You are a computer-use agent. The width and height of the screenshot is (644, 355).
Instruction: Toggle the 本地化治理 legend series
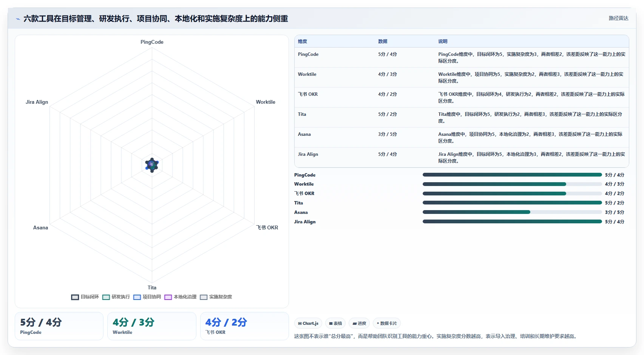tap(180, 297)
